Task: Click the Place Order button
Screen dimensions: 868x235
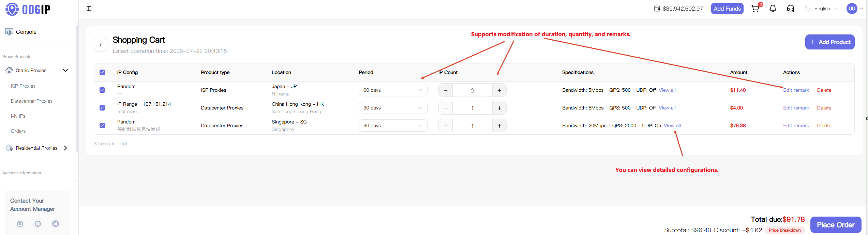Action: 836,225
